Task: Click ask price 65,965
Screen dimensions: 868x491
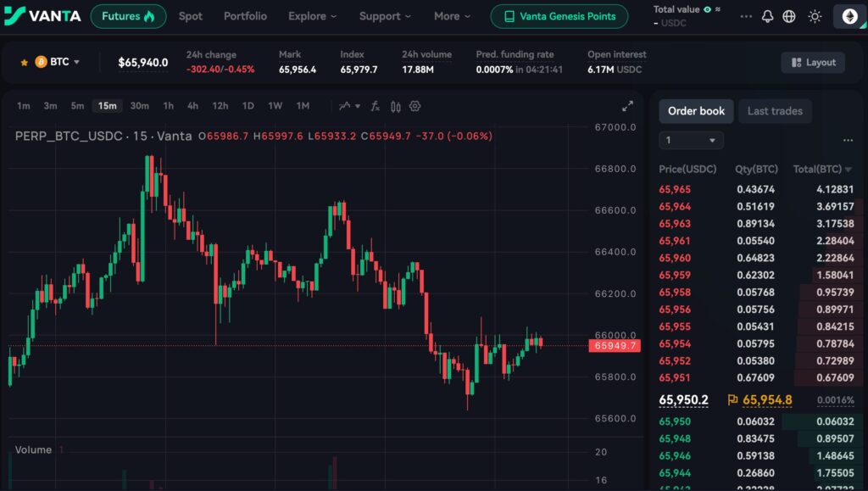Action: click(675, 189)
